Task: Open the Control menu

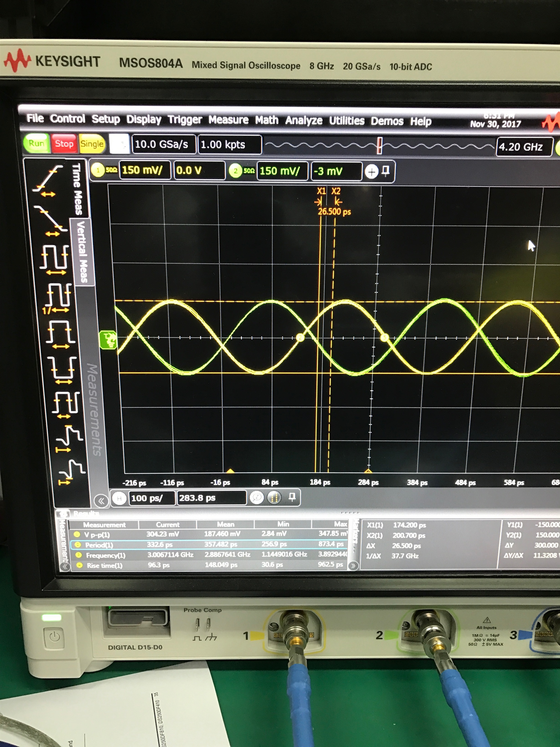Action: tap(68, 118)
